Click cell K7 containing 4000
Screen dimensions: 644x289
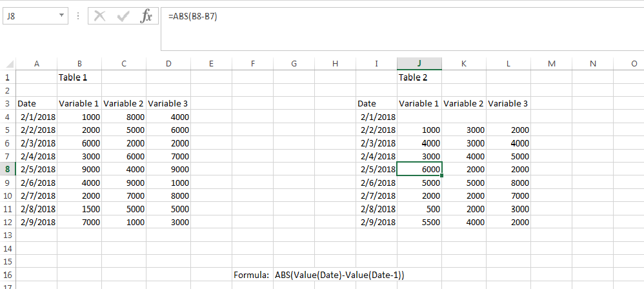click(464, 156)
